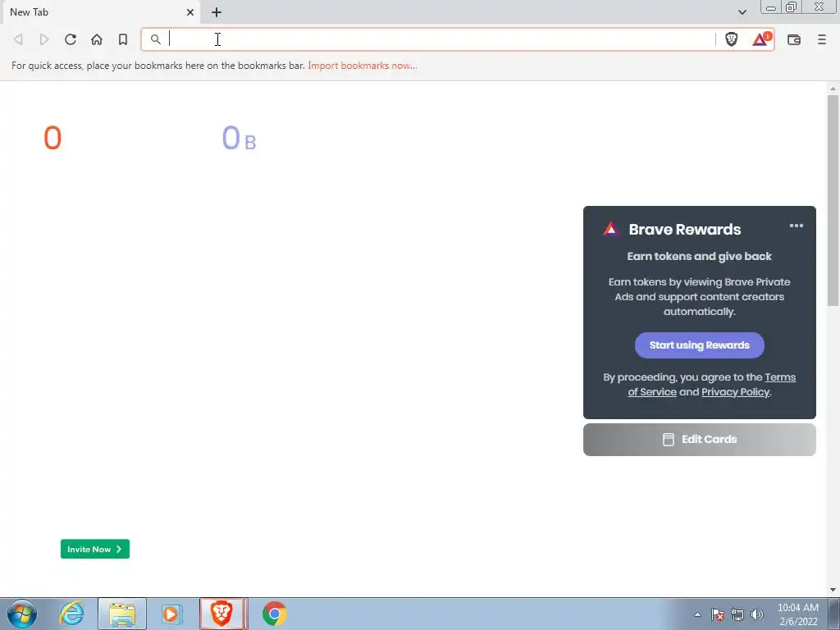Open Brave Rewards card options menu
Screen dimensions: 840x630
point(796,226)
